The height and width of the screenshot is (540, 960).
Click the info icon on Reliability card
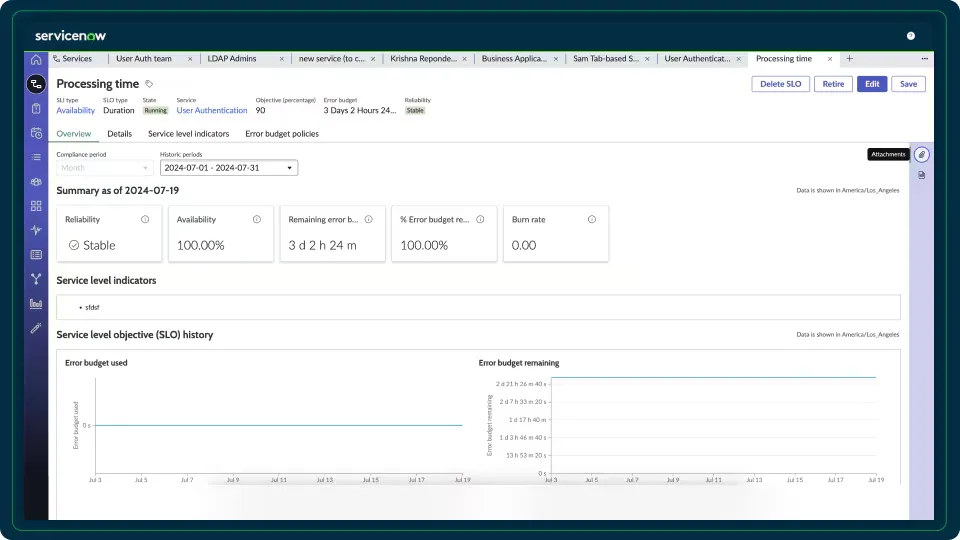(145, 219)
